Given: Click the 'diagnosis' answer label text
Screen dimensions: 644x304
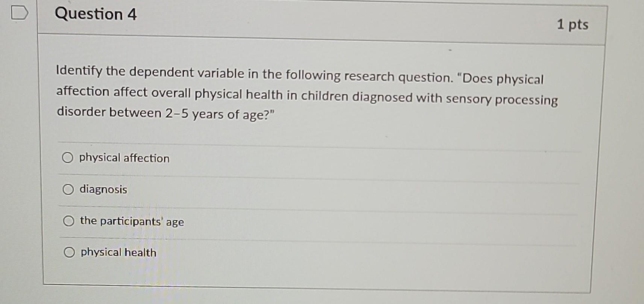Looking at the screenshot, I should point(103,189).
